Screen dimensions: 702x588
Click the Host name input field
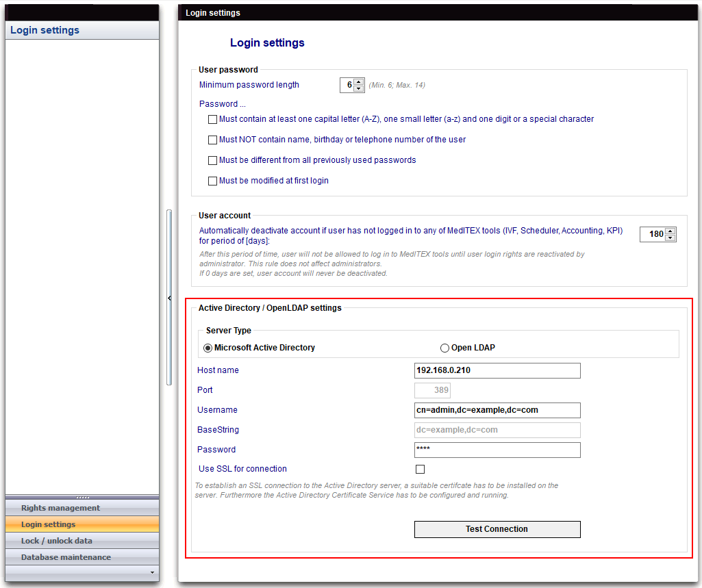(497, 370)
